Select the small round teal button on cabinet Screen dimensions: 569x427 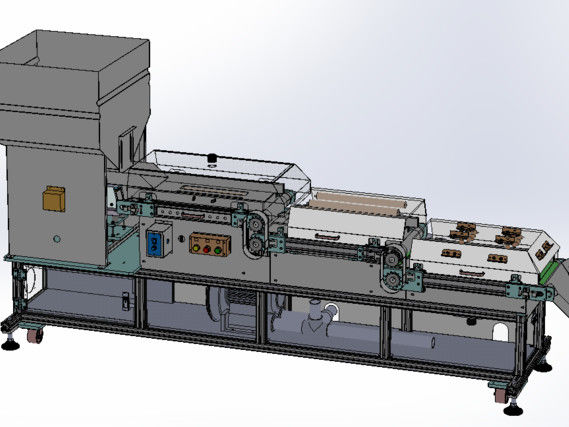point(57,239)
